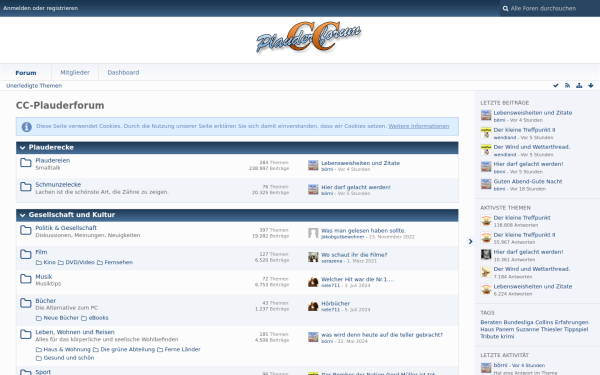Open Plaudereien folder icon
This screenshot has width=600, height=375.
[26, 163]
